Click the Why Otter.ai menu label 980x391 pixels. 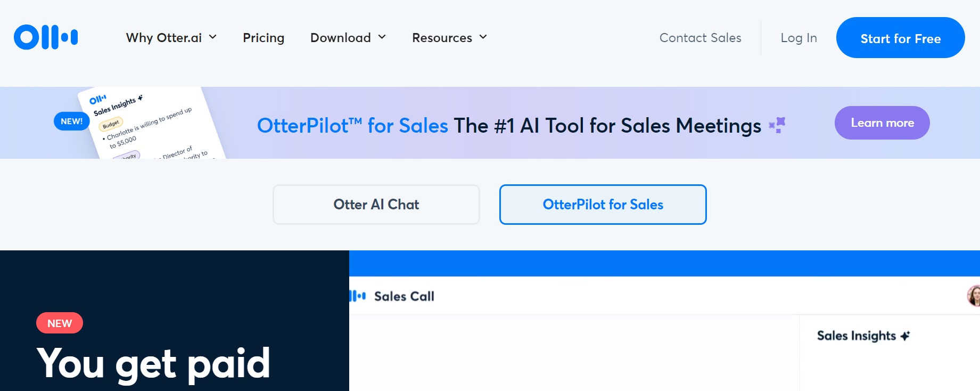164,38
